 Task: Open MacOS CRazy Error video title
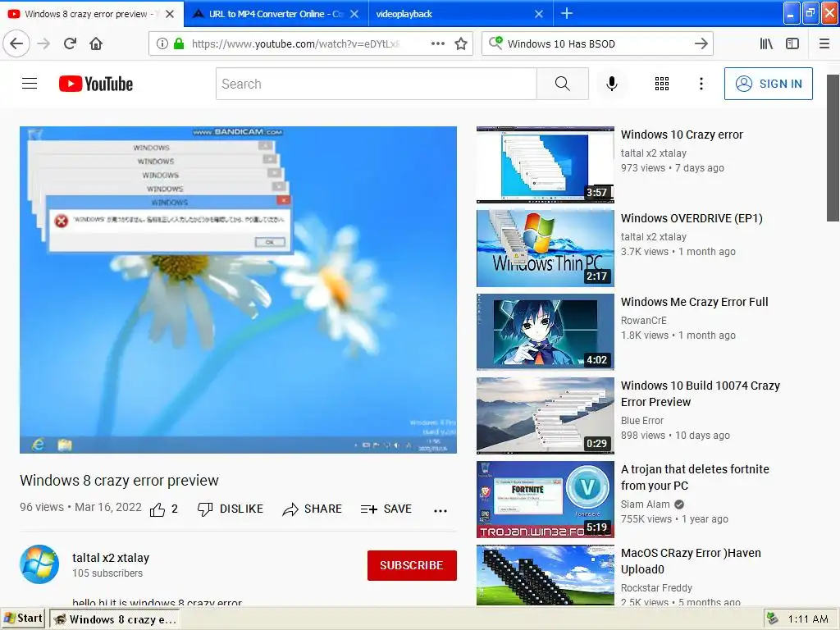691,561
